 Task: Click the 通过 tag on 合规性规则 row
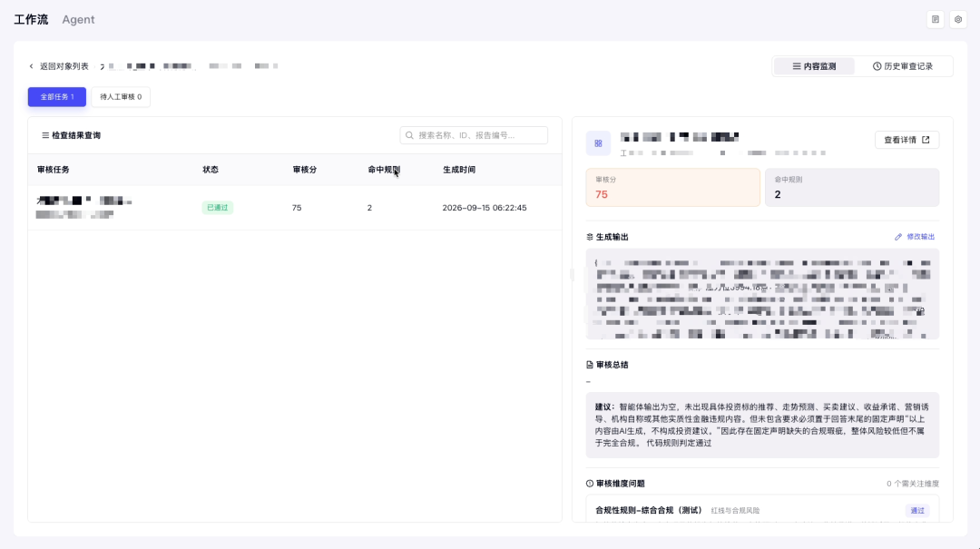[x=916, y=511]
